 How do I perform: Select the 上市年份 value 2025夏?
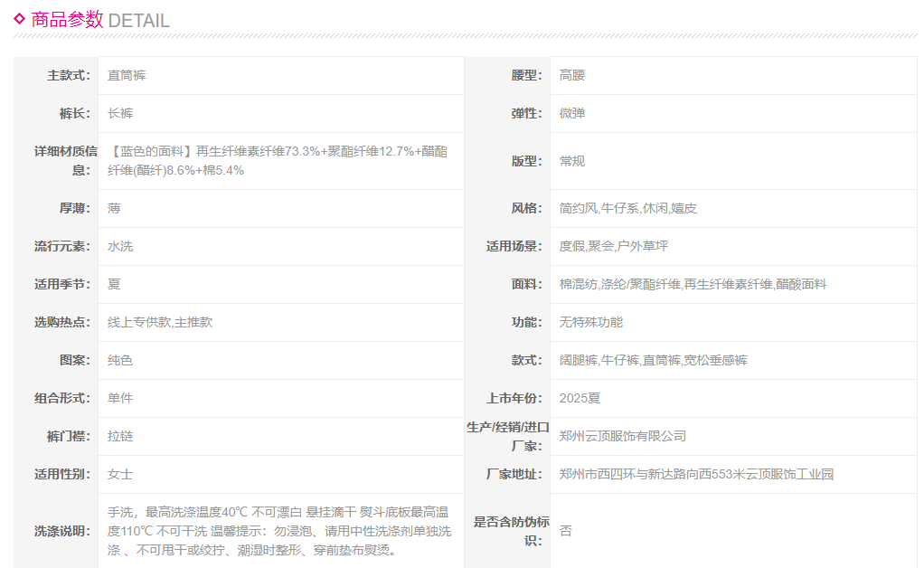pyautogui.click(x=580, y=398)
